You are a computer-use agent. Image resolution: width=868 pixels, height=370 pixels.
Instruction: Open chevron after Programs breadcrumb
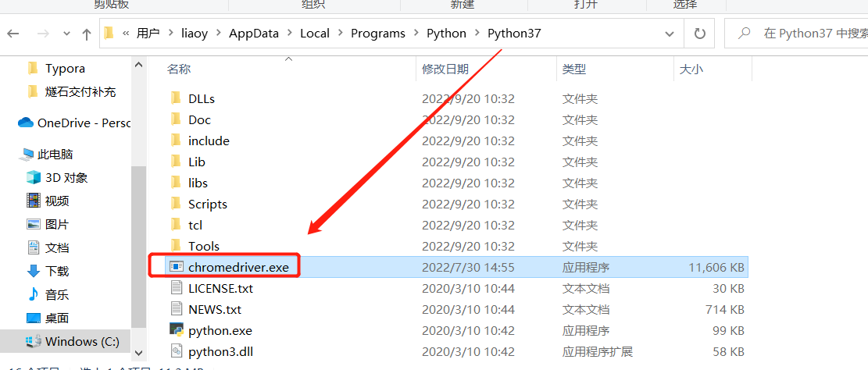pyautogui.click(x=416, y=34)
